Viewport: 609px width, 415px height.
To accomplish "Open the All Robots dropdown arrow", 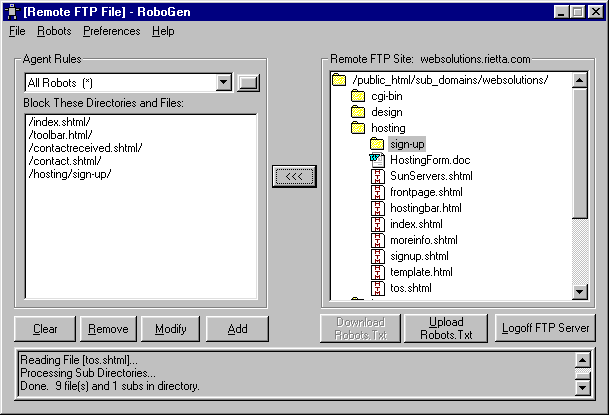I will (223, 82).
